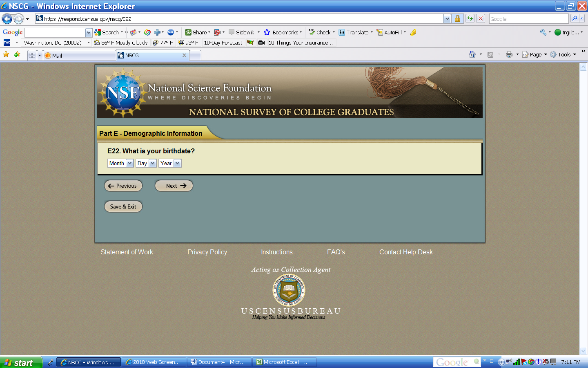Click the Google toolbar search input field
Image resolution: width=588 pixels, height=368 pixels.
[x=55, y=32]
